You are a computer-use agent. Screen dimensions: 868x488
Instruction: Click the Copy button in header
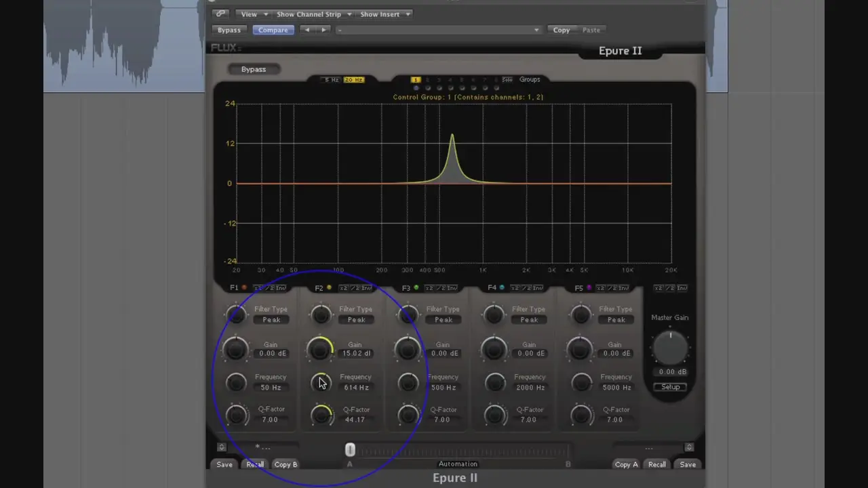pos(561,30)
